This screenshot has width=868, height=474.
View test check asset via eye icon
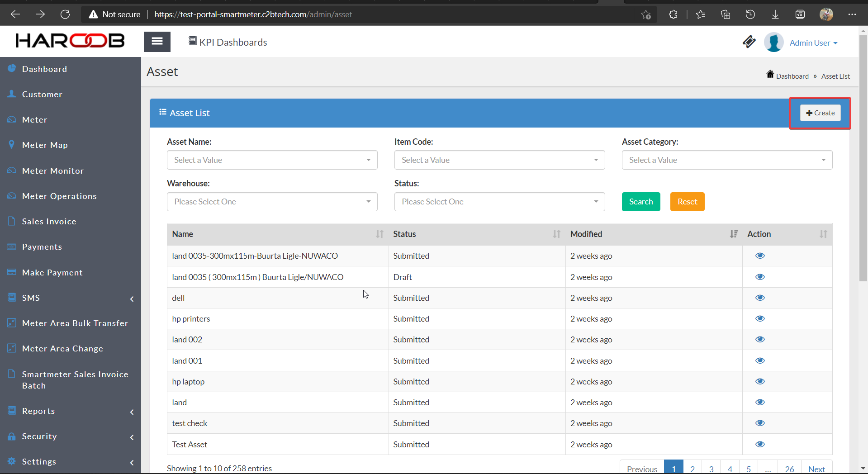pyautogui.click(x=760, y=423)
